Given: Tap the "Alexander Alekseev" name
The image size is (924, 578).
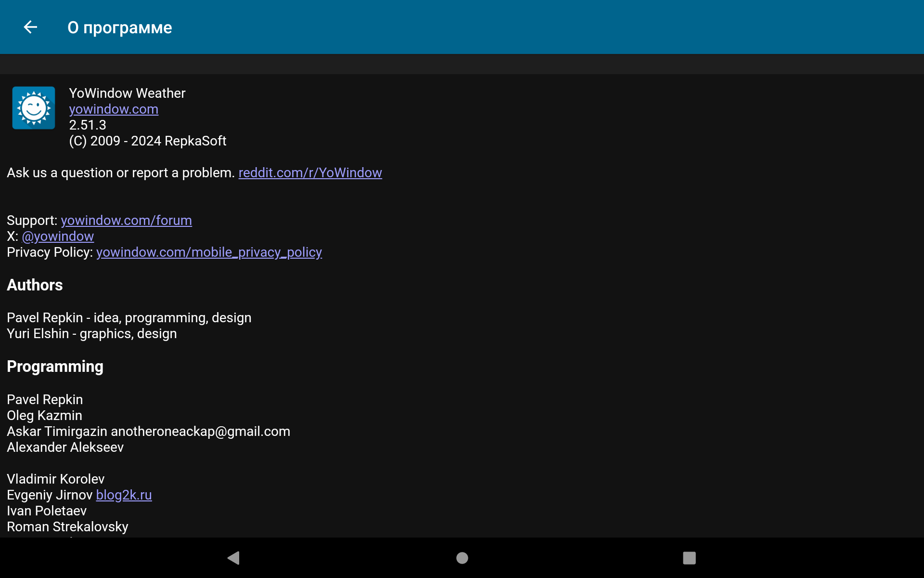Looking at the screenshot, I should (x=65, y=447).
